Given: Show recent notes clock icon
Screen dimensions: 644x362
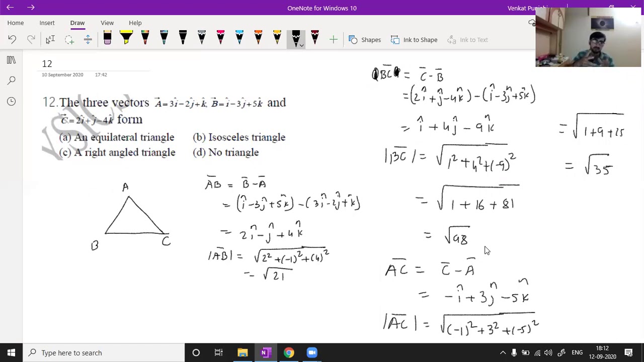Looking at the screenshot, I should tap(11, 101).
